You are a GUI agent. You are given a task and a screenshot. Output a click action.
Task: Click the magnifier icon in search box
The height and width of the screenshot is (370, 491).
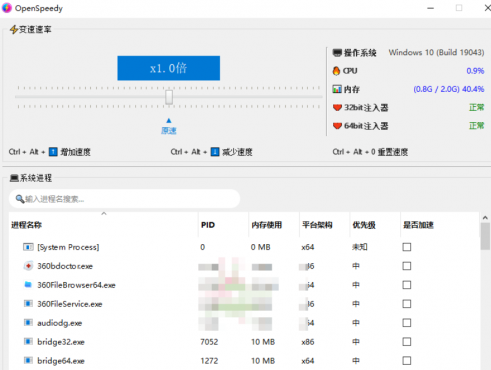click(x=20, y=199)
